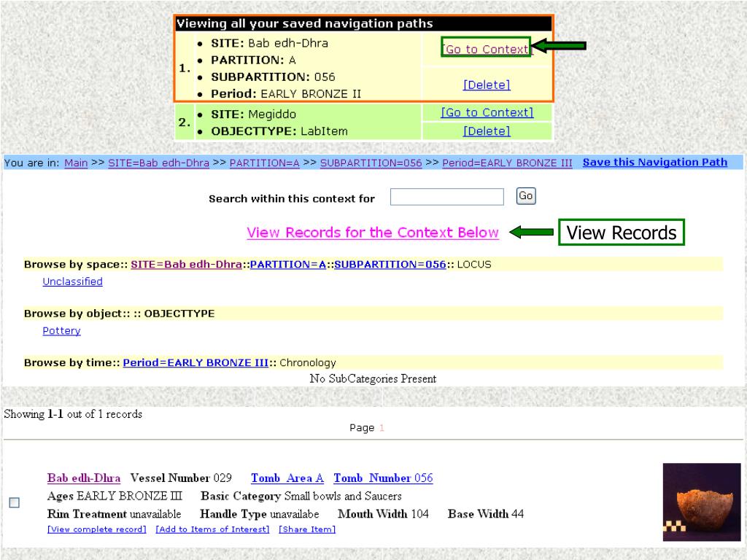The image size is (747, 560).
Task: Open View Records for the Context Below
Action: 373,233
